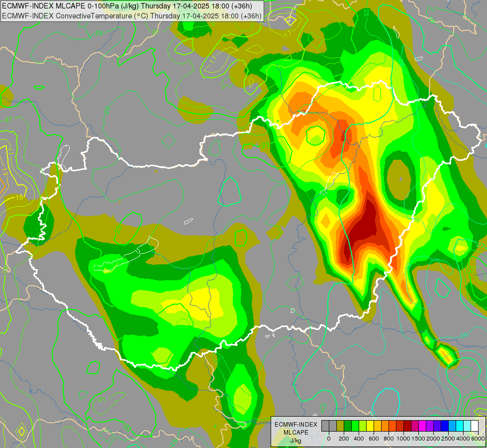This screenshot has height=448, width=487.
Task: Click the ConvectiveTemperature title line
Action: [x=132, y=15]
